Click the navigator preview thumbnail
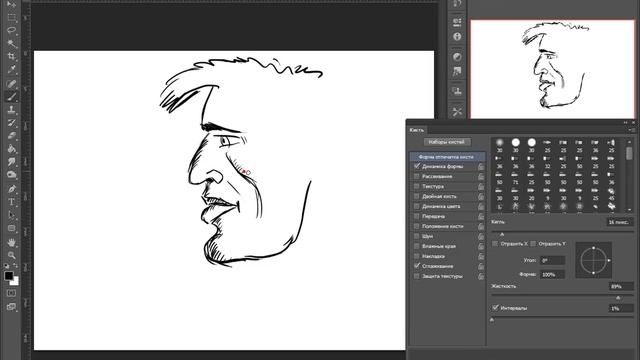Image resolution: width=640 pixels, height=360 pixels. pos(553,68)
